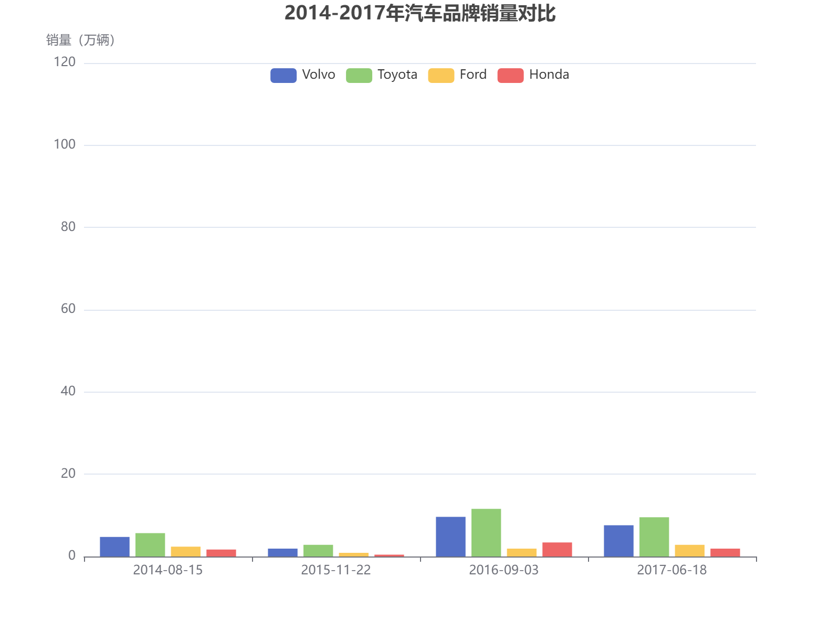The image size is (840, 630).
Task: Click the chart title text
Action: tap(420, 15)
